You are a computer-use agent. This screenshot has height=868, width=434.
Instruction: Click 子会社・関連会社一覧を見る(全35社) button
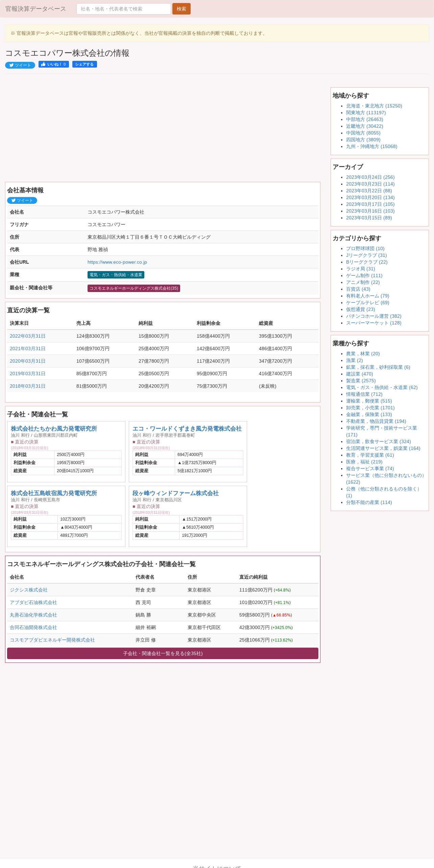pyautogui.click(x=163, y=653)
